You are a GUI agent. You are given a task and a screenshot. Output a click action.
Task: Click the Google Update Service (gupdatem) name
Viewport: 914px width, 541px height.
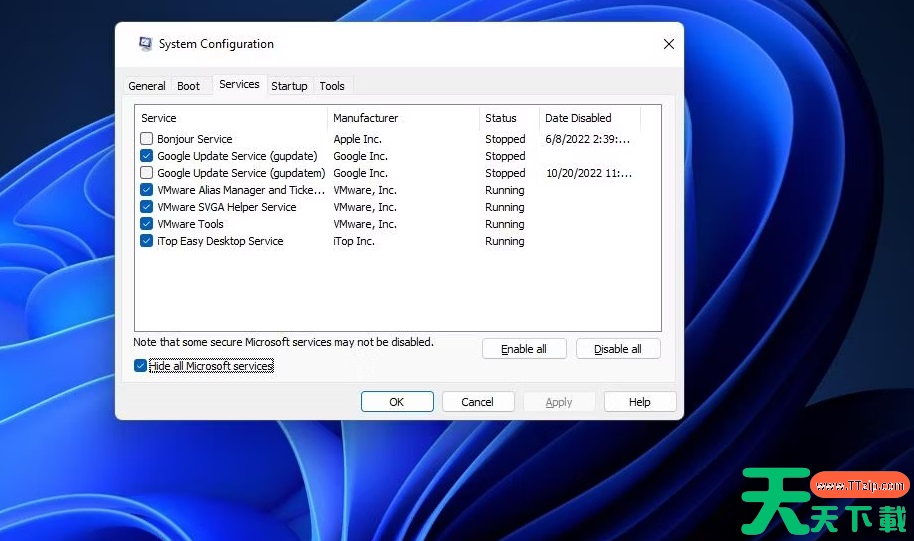(x=241, y=173)
